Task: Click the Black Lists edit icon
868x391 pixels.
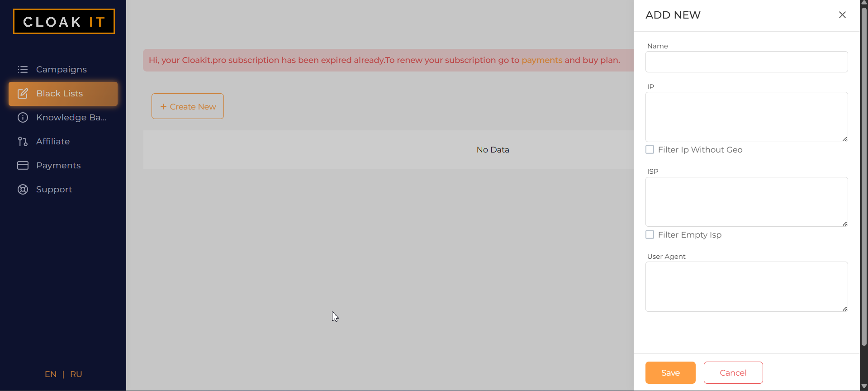Action: pyautogui.click(x=23, y=94)
